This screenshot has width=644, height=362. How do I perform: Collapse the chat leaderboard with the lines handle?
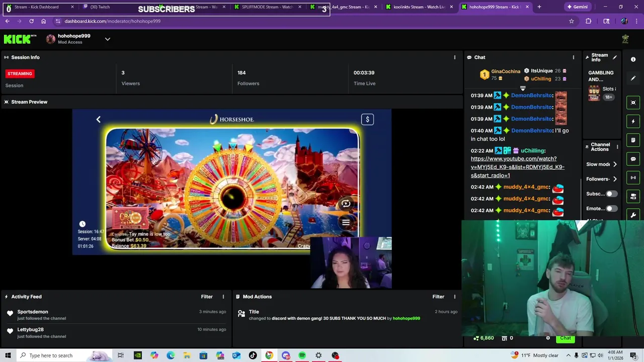[523, 88]
